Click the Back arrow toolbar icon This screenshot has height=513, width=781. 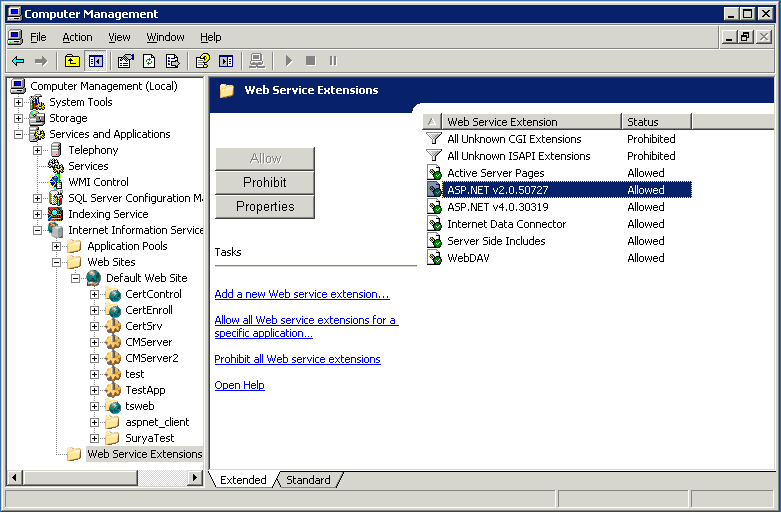point(18,61)
